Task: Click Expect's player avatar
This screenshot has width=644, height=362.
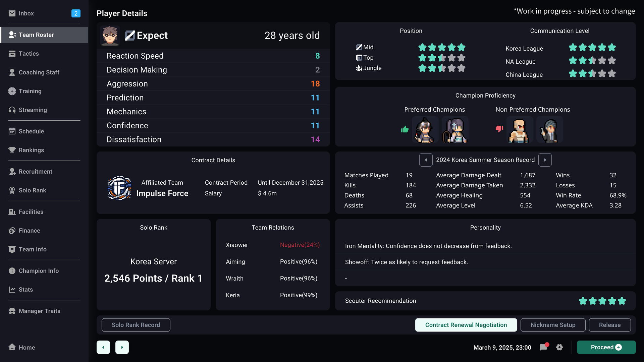Action: tap(110, 36)
